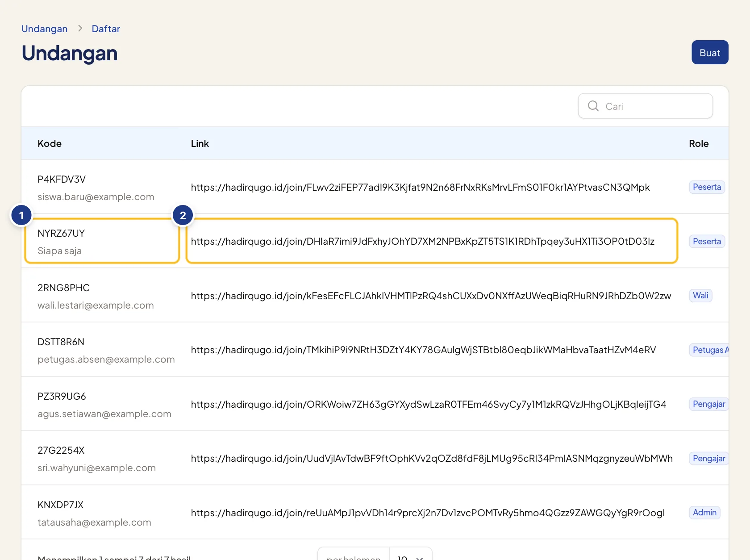Open the join link starting with TMkihiP9

tap(424, 350)
